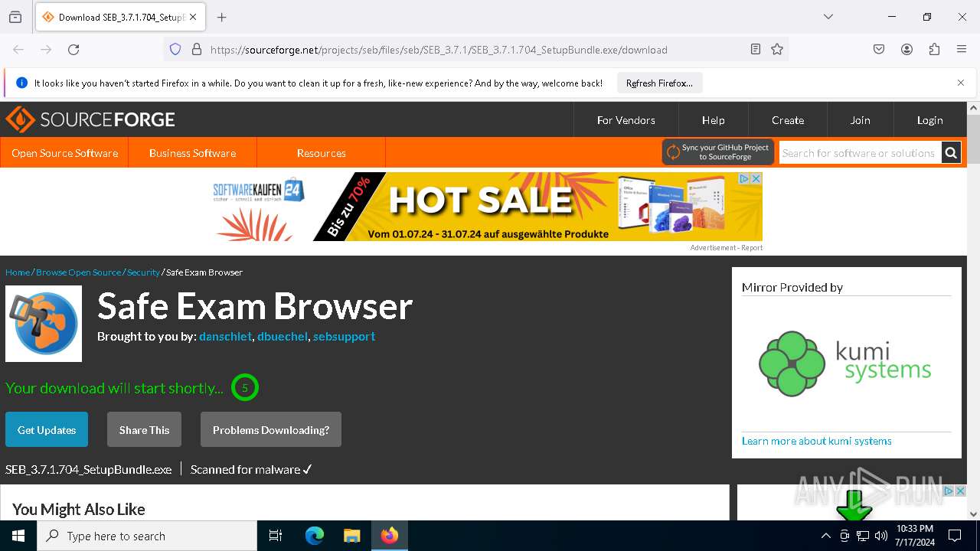Click the Report advertisement link

point(752,247)
